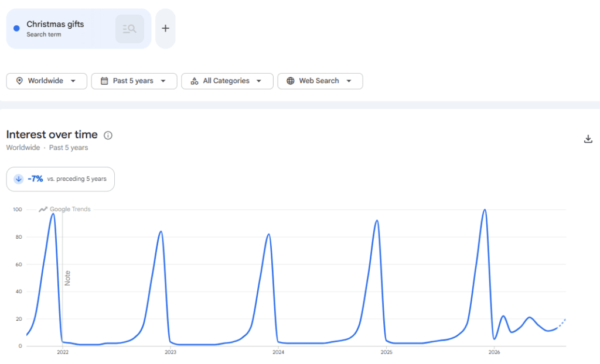Click the 2025 label on the time axis

pyautogui.click(x=387, y=352)
